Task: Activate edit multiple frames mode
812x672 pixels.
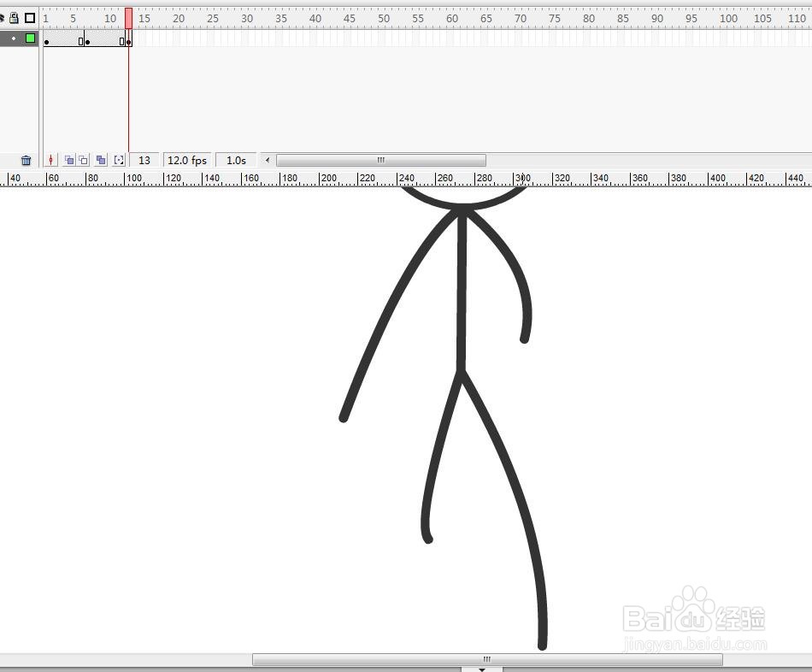Action: tap(100, 160)
